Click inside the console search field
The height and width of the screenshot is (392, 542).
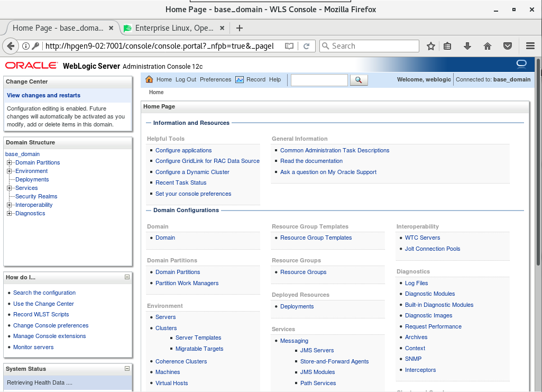point(319,80)
